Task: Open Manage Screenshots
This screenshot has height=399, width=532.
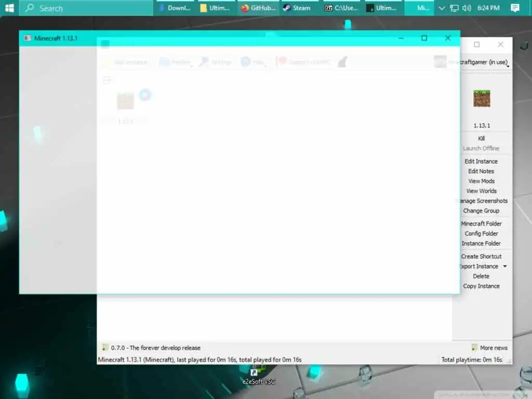Action: (x=484, y=201)
